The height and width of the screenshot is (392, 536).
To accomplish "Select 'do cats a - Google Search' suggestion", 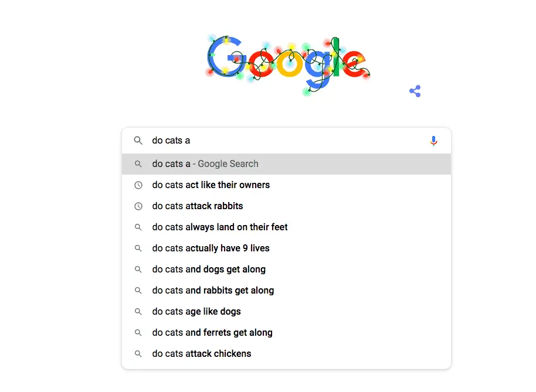I will pyautogui.click(x=286, y=164).
